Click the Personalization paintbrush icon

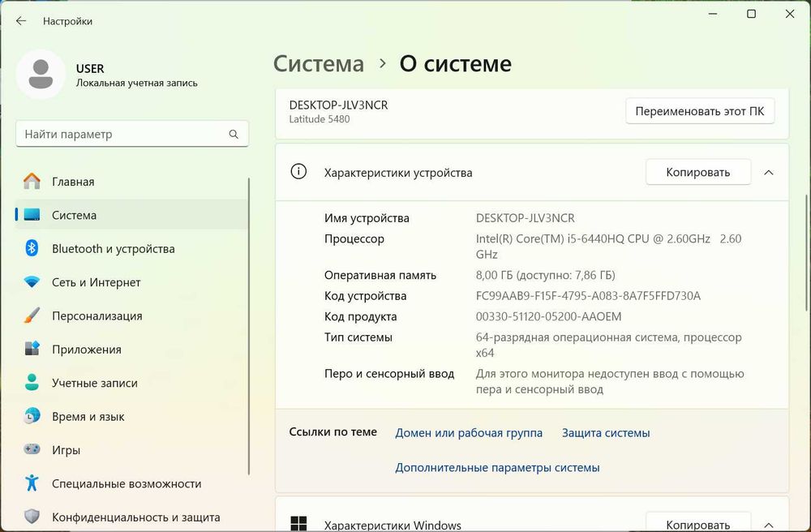[32, 315]
